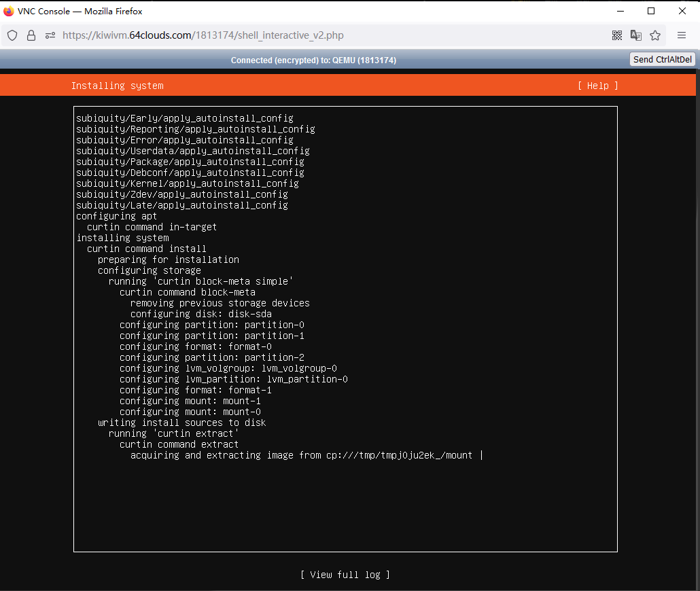Click the 'Connected (encrypted) to: QEMU' status bar

tap(313, 60)
